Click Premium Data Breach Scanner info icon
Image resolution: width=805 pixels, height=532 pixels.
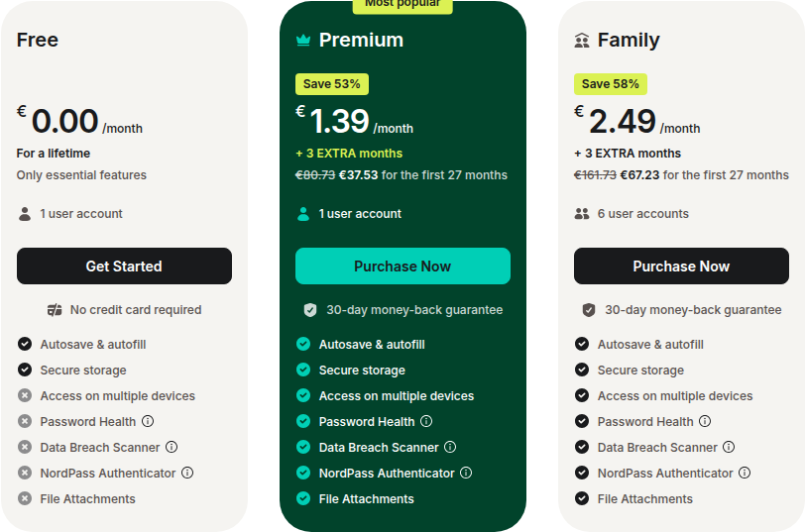click(x=450, y=447)
